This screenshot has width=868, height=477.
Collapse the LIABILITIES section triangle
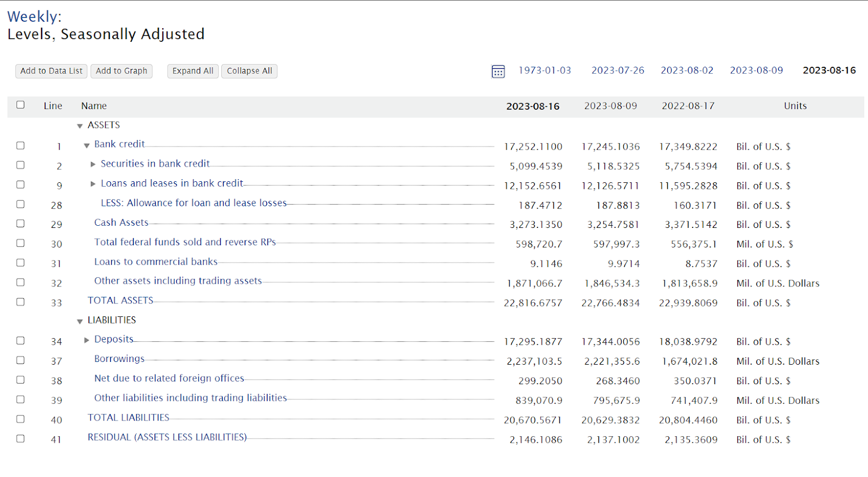point(80,321)
